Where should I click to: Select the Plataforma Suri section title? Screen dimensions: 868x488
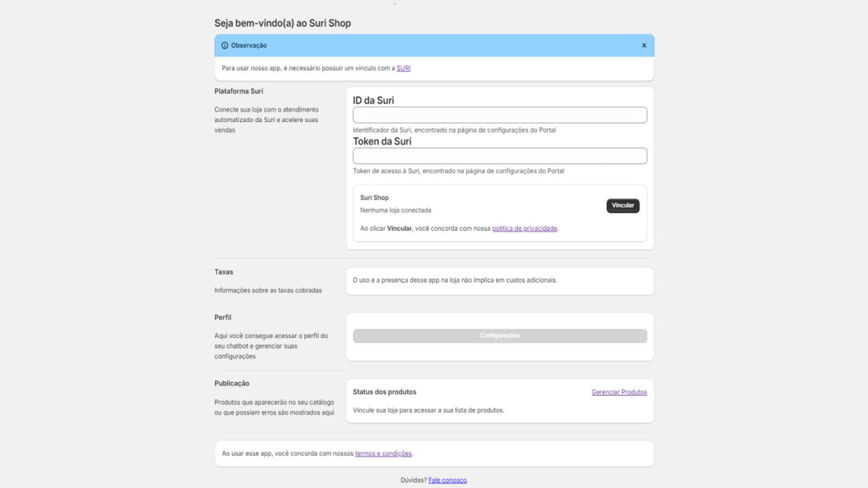coord(238,91)
